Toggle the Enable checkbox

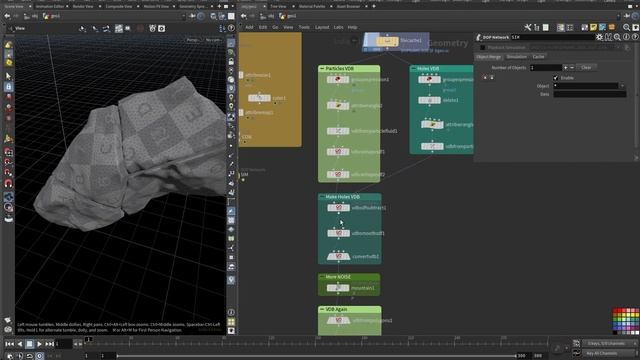click(x=556, y=78)
